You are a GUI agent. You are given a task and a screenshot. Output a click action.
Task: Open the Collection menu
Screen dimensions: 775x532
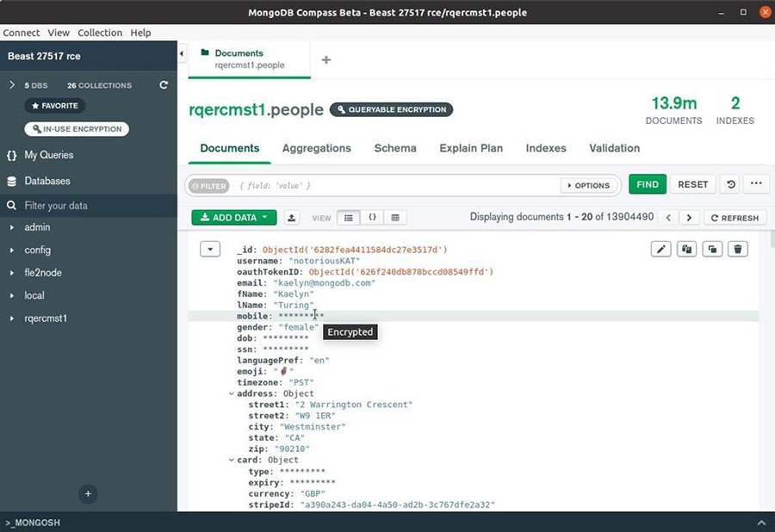click(x=100, y=33)
